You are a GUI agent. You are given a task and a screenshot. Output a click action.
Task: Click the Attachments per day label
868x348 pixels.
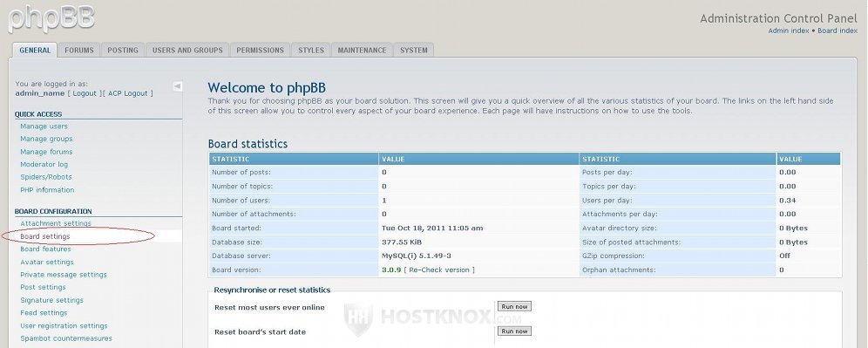pos(620,215)
